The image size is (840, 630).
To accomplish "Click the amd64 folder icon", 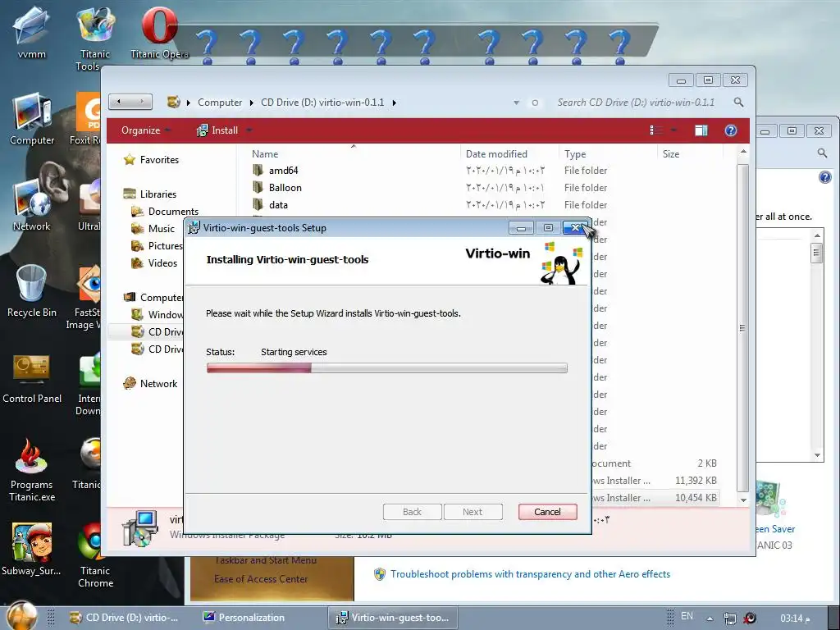I will click(x=258, y=171).
